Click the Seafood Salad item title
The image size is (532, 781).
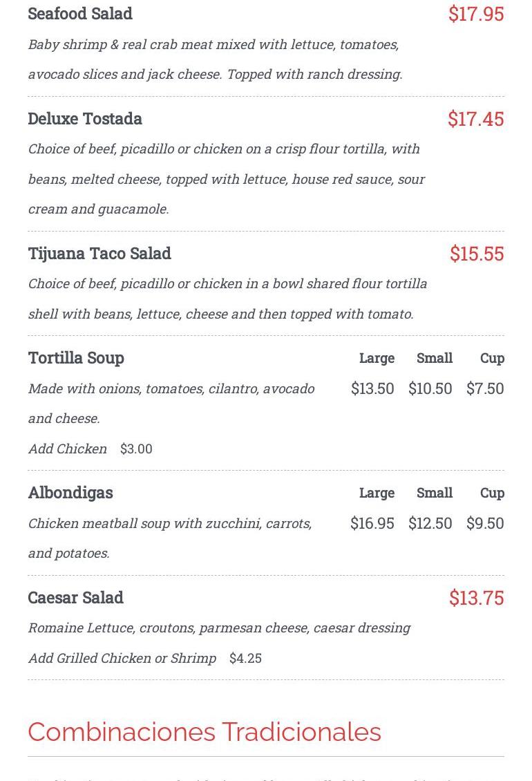(x=80, y=14)
